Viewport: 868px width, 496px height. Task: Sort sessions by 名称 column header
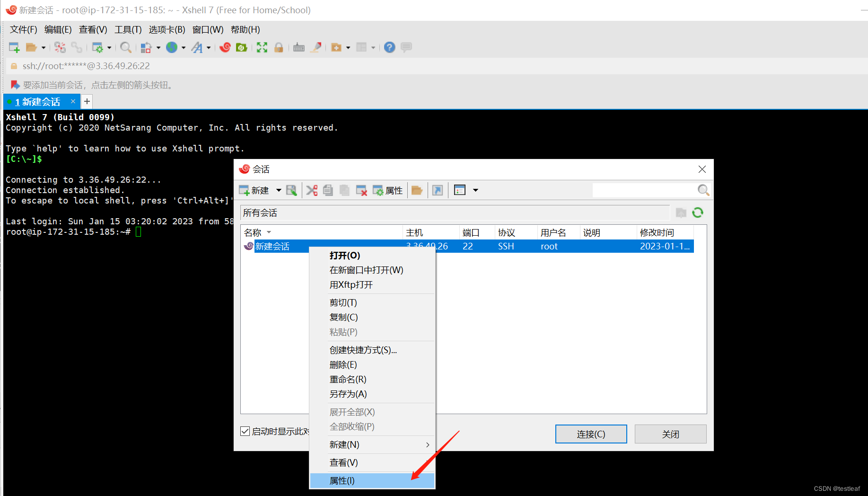coord(321,232)
